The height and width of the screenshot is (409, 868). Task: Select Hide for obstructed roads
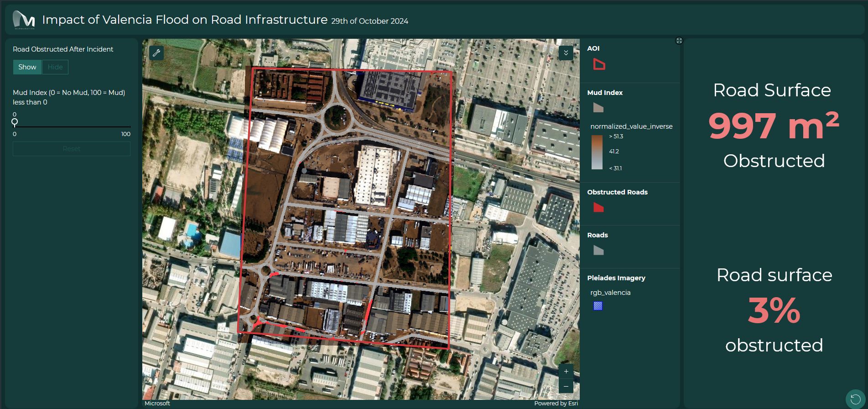tap(55, 67)
